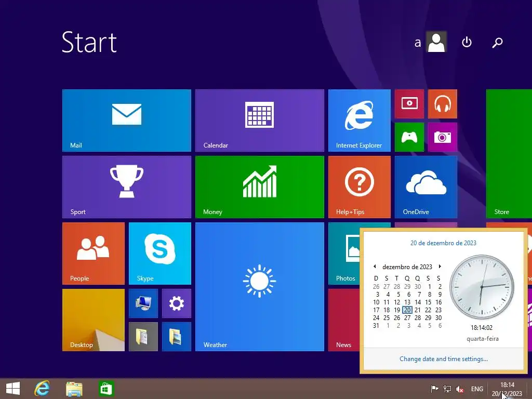Open the Xbox Games tile
Screen dimensions: 532x399
[409, 137]
